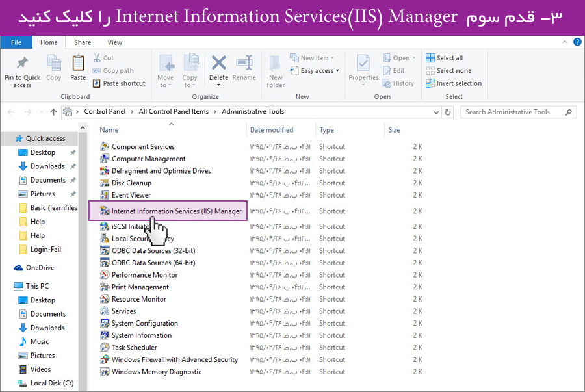585x392 pixels.
Task: Click the Pin to Quick access icon
Action: pos(22,62)
